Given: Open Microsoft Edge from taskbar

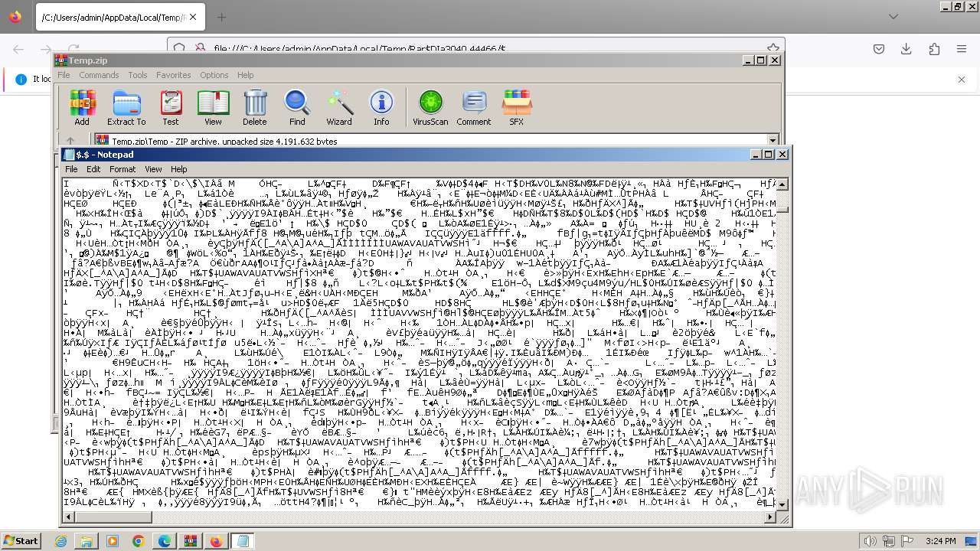Looking at the screenshot, I should pyautogui.click(x=165, y=541).
